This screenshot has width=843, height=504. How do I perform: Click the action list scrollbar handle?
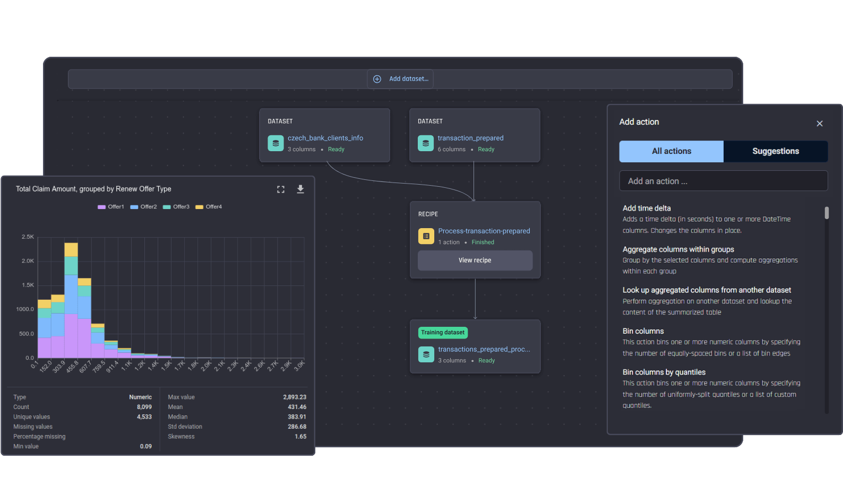tap(827, 213)
